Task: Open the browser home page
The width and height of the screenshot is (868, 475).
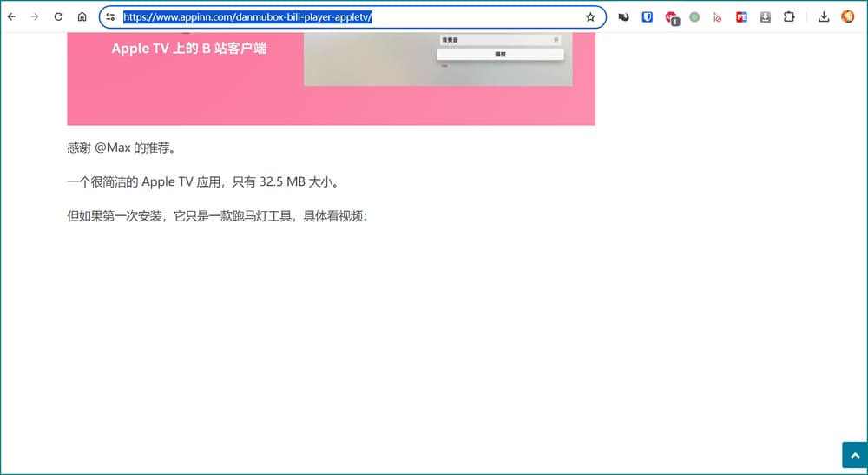Action: pos(82,16)
